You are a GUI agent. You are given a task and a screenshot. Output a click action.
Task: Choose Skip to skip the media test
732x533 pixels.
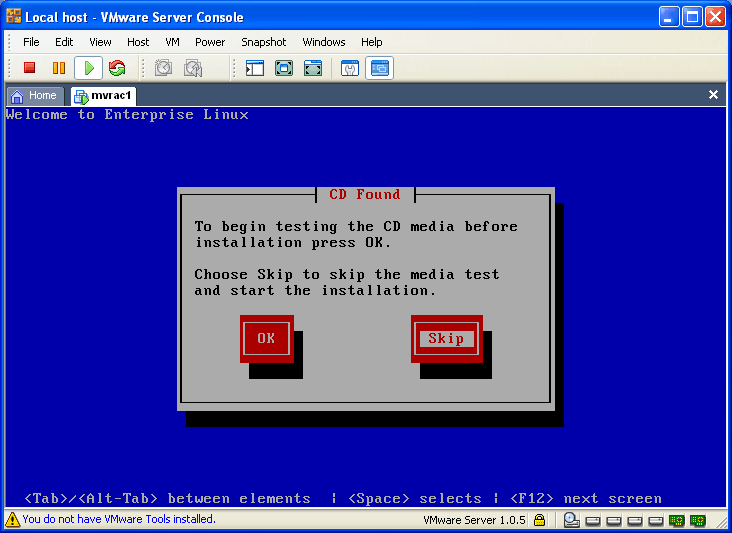[446, 338]
